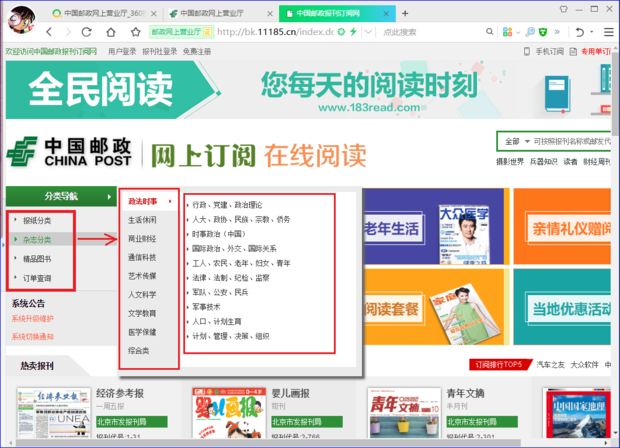Choose 文学教育 category
This screenshot has width=620, height=448.
click(x=142, y=314)
